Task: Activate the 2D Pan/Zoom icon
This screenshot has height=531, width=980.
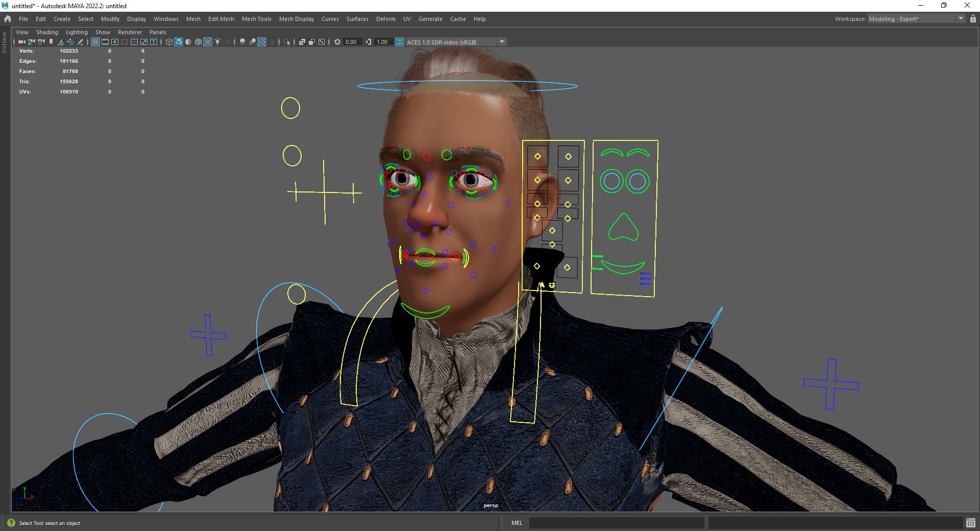Action: (x=70, y=42)
